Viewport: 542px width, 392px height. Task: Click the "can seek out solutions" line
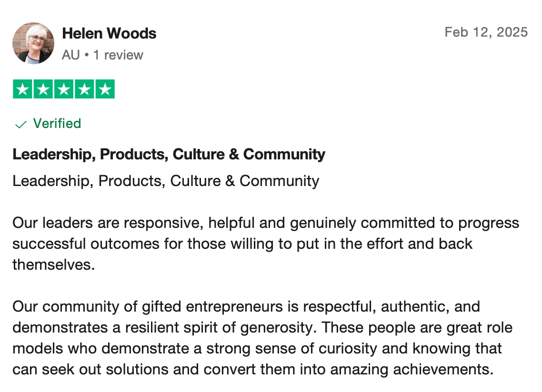(x=252, y=369)
